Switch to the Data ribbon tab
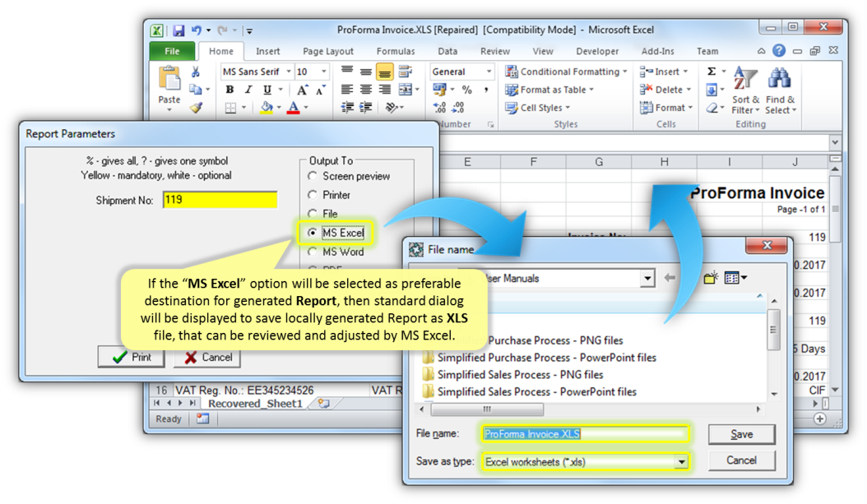867x504 pixels. [447, 51]
